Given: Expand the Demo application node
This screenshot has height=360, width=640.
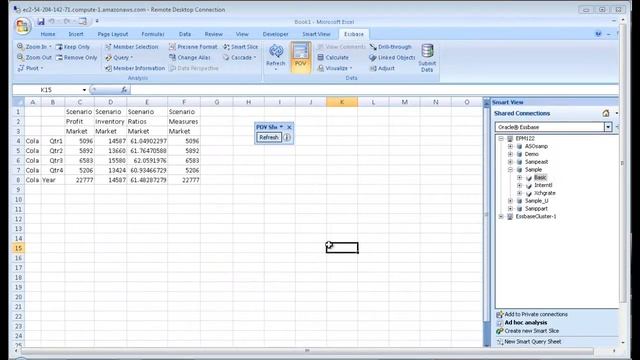Looking at the screenshot, I should [x=510, y=154].
